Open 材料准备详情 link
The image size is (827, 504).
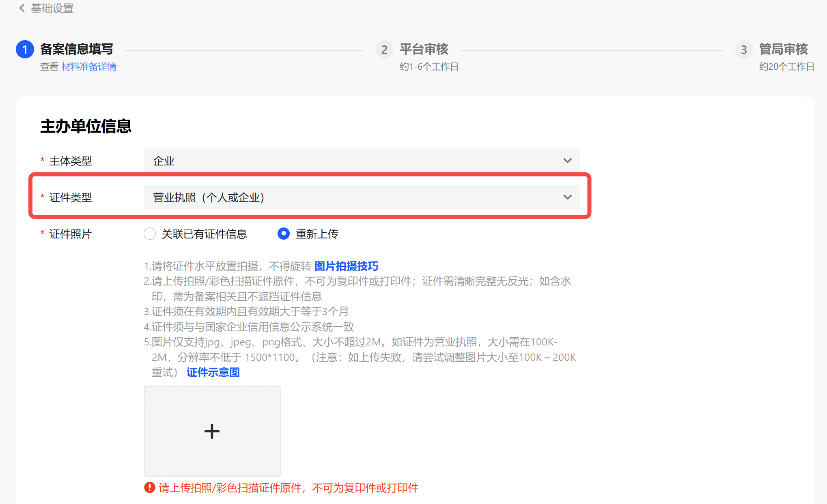pyautogui.click(x=89, y=66)
